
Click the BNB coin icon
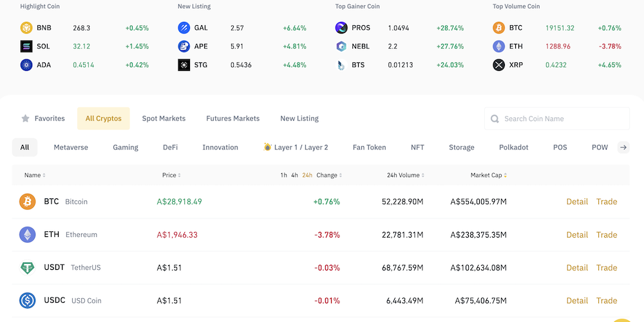(26, 28)
